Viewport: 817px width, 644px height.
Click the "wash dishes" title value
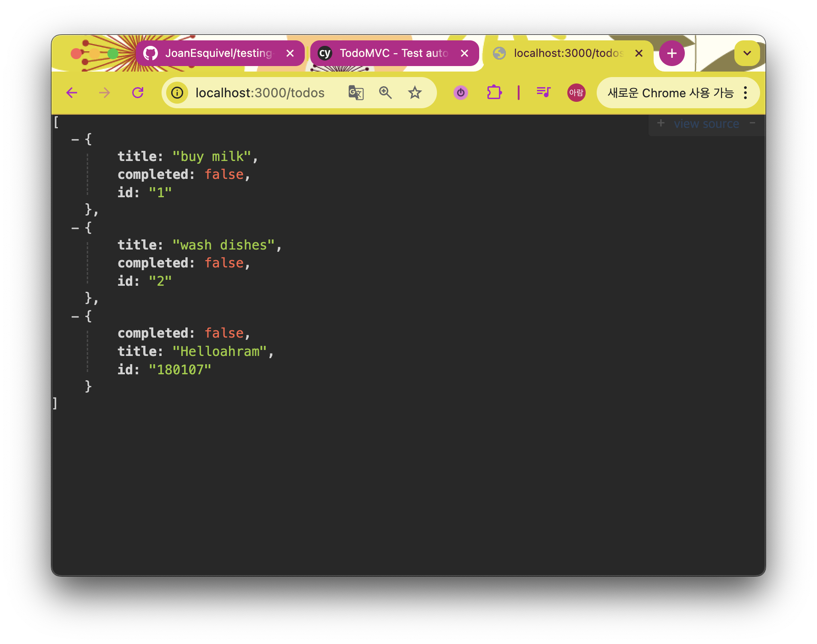(224, 245)
